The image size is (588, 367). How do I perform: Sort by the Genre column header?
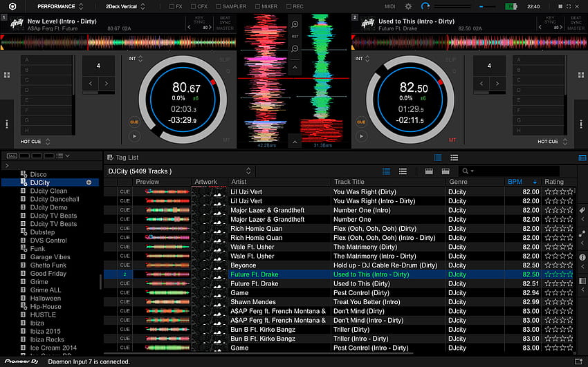[x=475, y=182]
